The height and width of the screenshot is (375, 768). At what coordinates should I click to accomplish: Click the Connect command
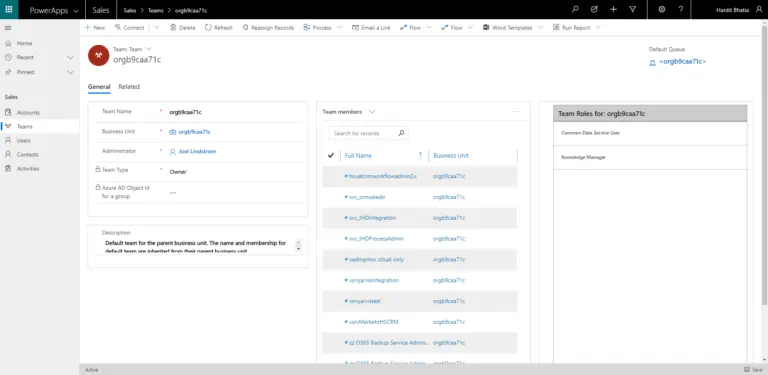coord(129,28)
